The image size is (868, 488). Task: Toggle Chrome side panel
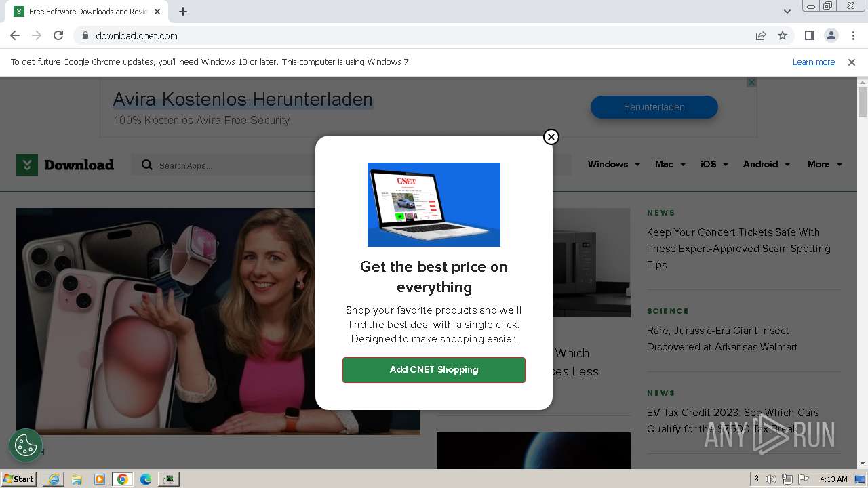810,35
